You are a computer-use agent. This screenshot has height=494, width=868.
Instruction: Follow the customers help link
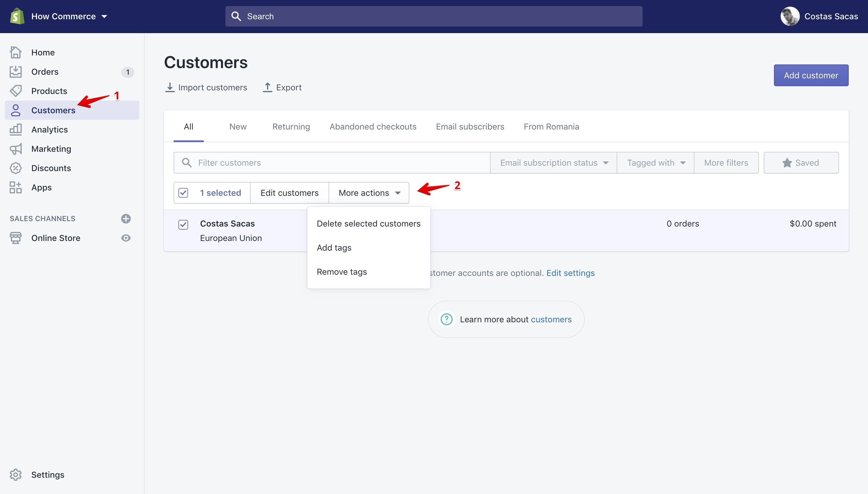point(551,319)
